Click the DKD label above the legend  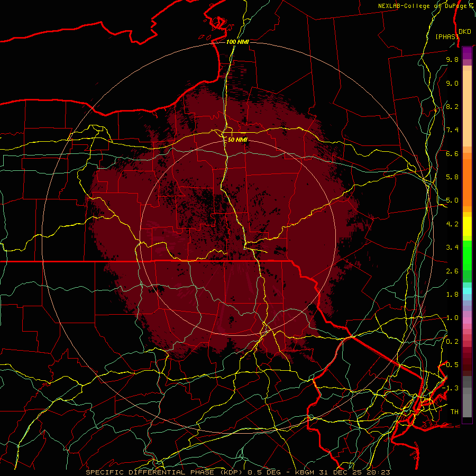(464, 32)
